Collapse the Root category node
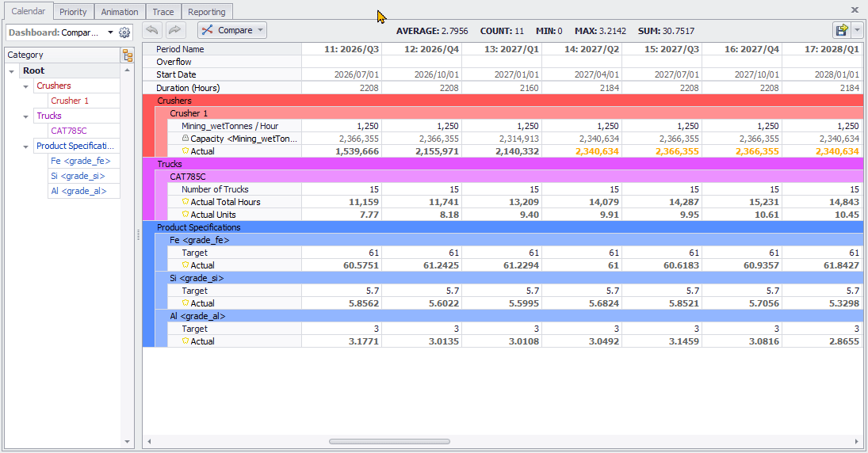This screenshot has height=453, width=868. [x=12, y=71]
